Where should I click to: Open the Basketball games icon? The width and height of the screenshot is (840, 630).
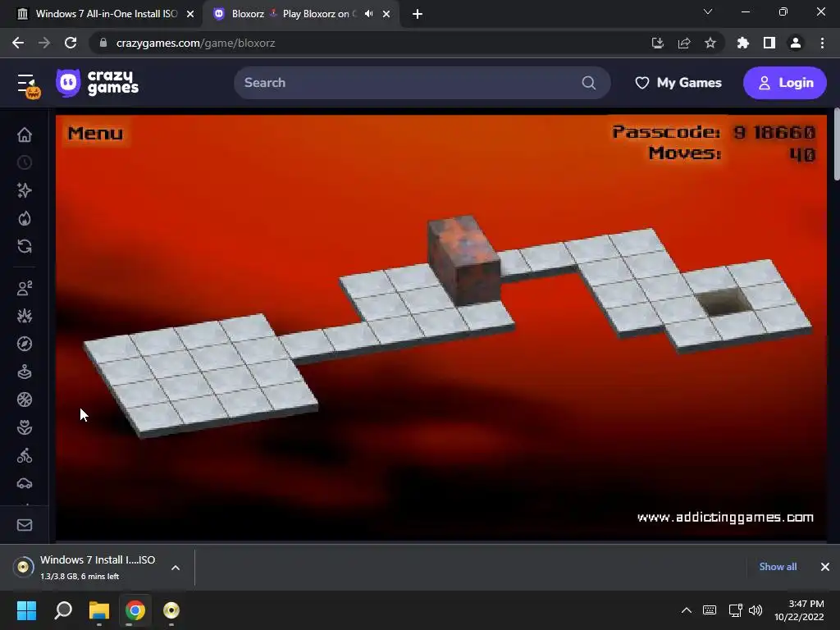coord(25,399)
